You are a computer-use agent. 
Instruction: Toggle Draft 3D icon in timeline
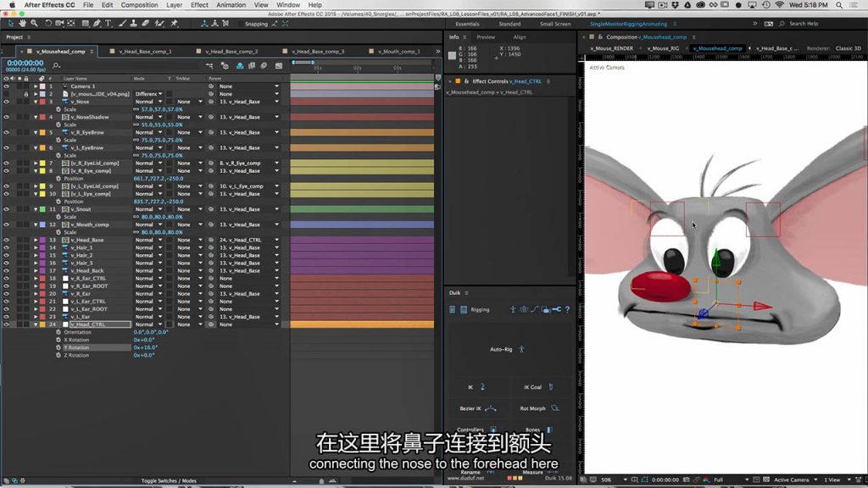[225, 66]
